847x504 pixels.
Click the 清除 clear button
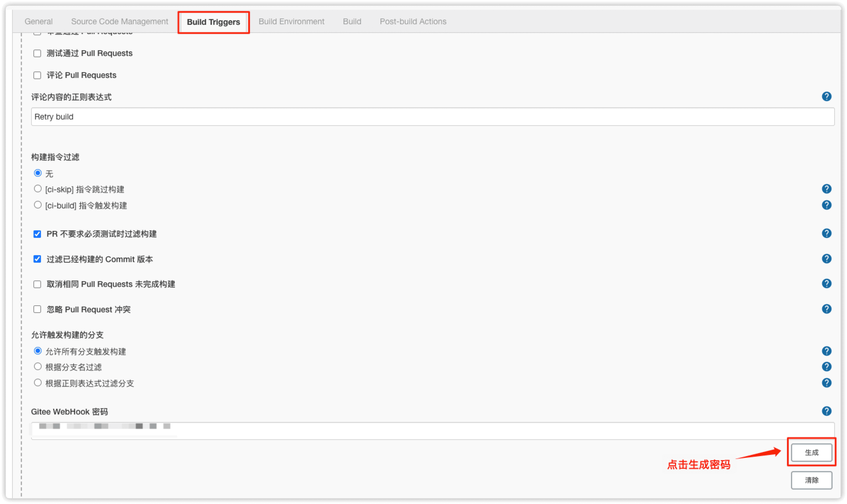pyautogui.click(x=811, y=480)
